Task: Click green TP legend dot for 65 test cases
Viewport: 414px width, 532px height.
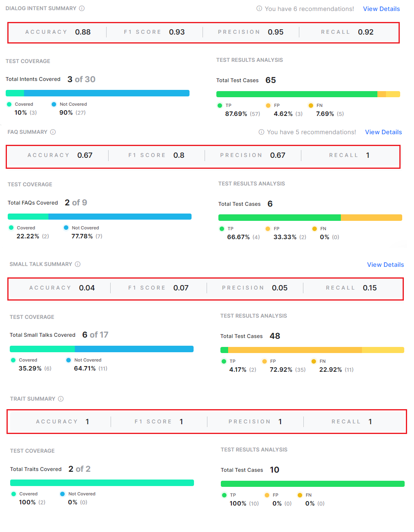Action: (x=220, y=106)
